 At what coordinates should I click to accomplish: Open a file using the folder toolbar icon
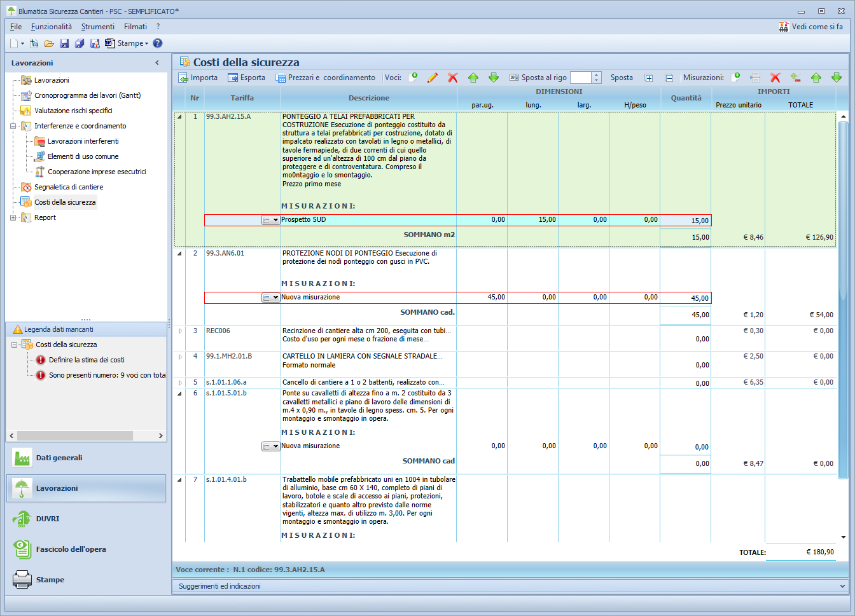click(49, 43)
